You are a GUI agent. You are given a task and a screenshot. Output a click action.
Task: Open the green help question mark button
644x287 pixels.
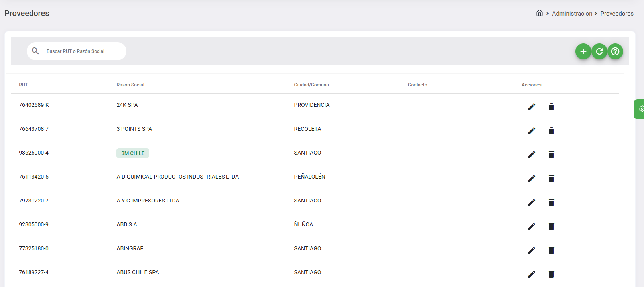(x=615, y=51)
